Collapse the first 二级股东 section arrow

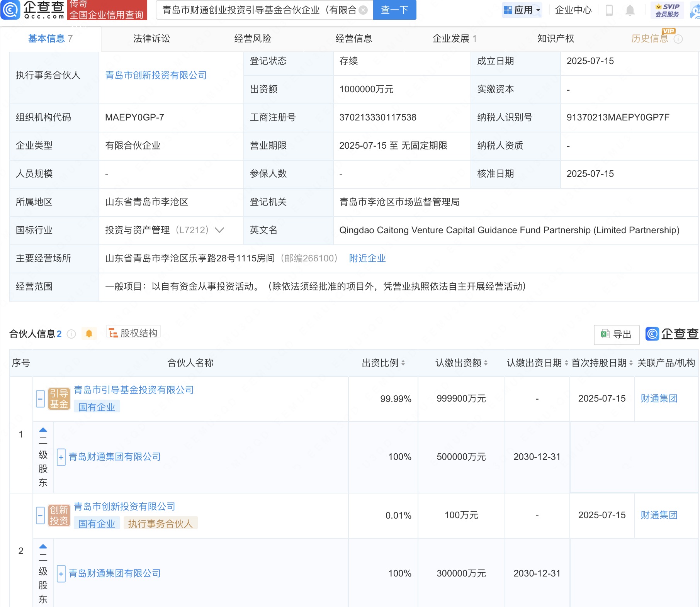point(43,430)
